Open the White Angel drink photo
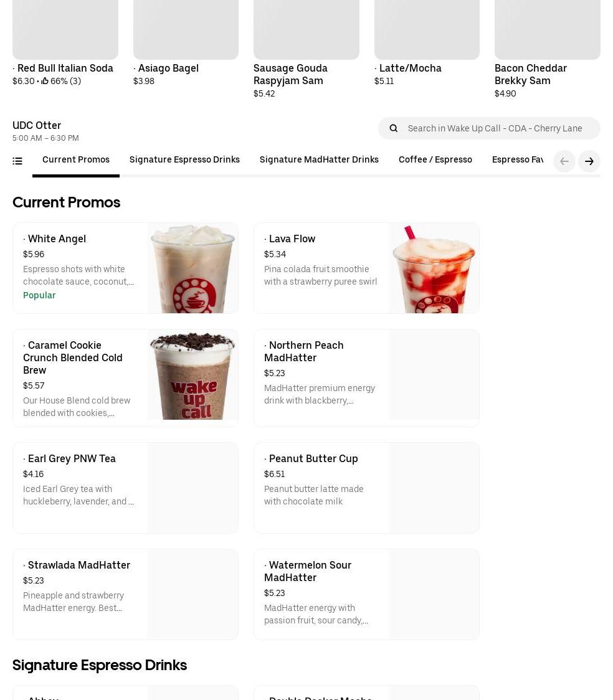Screen dimensions: 613x700 click(x=192, y=268)
